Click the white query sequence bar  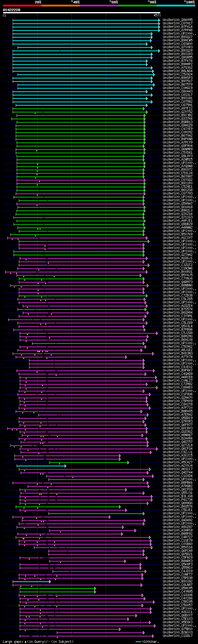pos(82,13)
